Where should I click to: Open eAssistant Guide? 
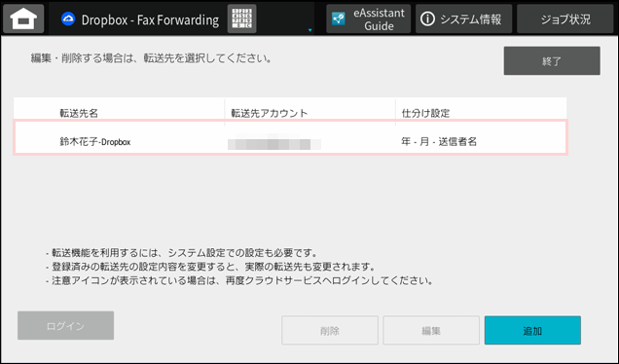(x=368, y=18)
